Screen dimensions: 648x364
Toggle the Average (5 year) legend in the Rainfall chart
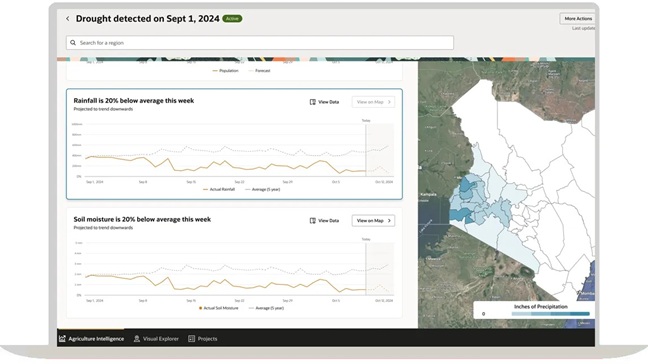click(262, 189)
